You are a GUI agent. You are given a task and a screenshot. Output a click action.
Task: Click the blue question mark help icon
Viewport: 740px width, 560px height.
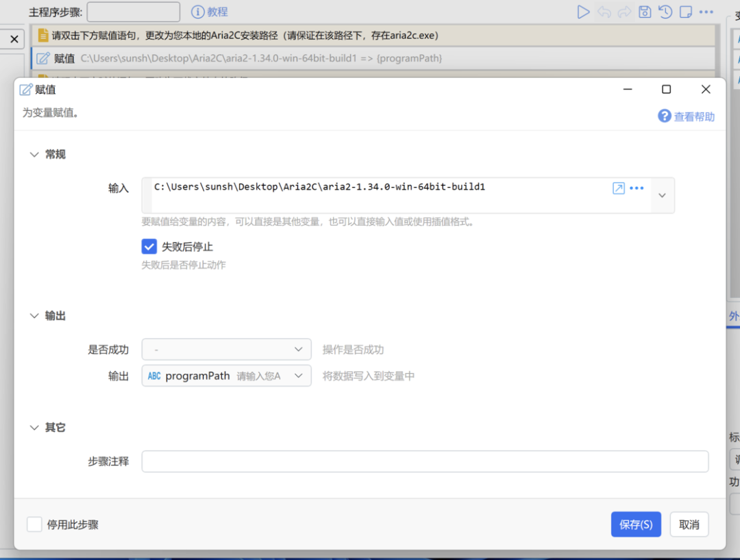point(665,116)
